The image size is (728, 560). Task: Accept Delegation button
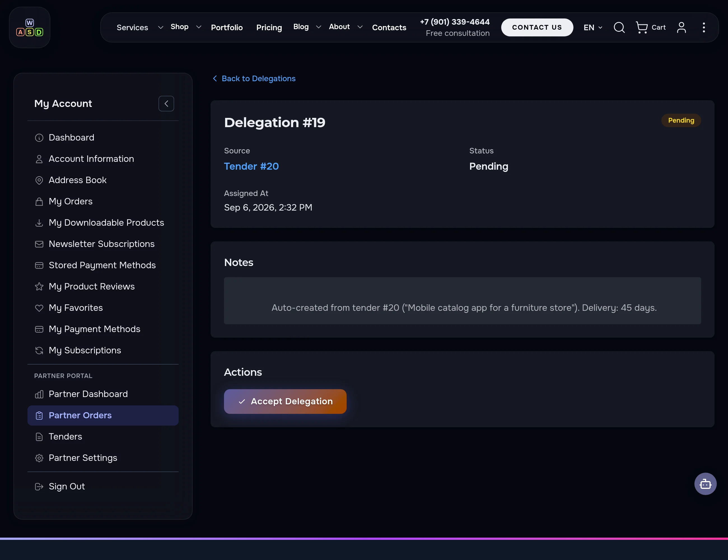[285, 401]
